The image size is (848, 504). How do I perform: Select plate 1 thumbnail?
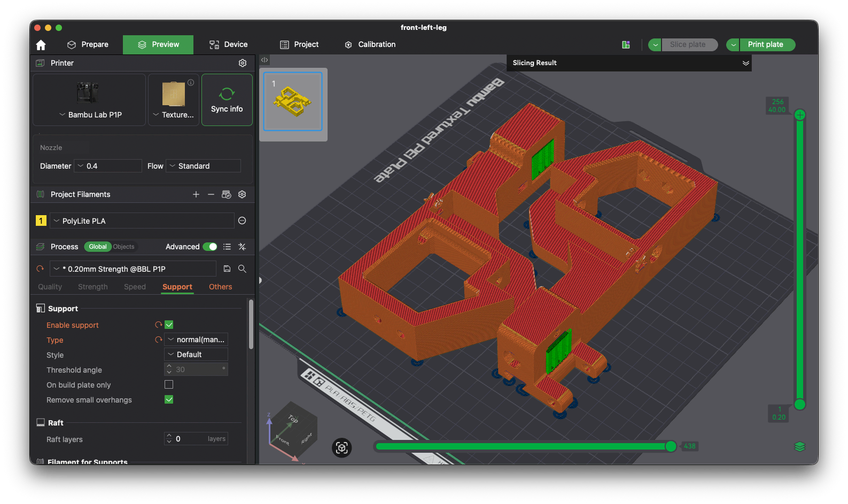click(x=293, y=101)
